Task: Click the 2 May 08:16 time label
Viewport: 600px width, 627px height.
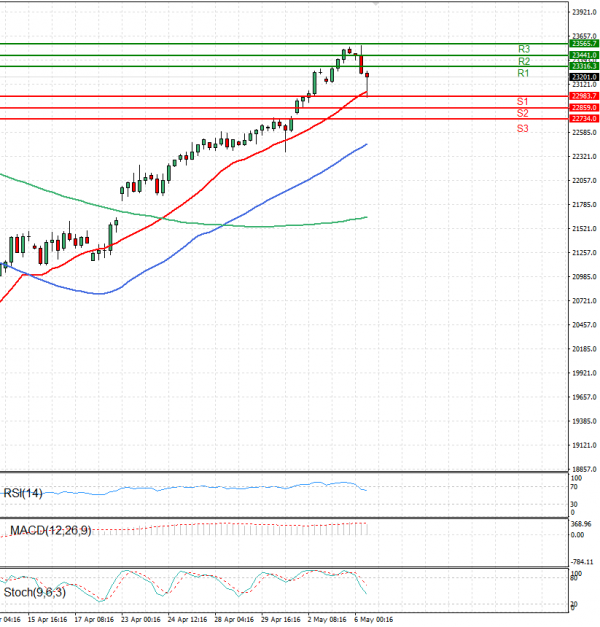Action: (327, 619)
